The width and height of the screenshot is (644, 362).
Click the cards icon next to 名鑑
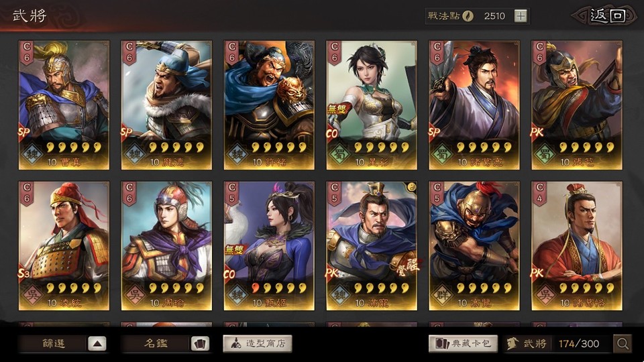pyautogui.click(x=200, y=343)
